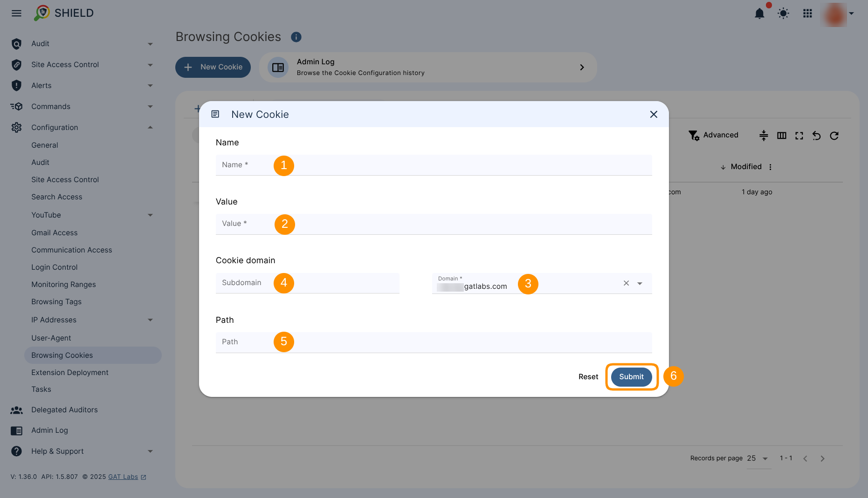Screen dimensions: 868x498
Task: Click the Audit shield icon in sidebar
Action: click(16, 44)
